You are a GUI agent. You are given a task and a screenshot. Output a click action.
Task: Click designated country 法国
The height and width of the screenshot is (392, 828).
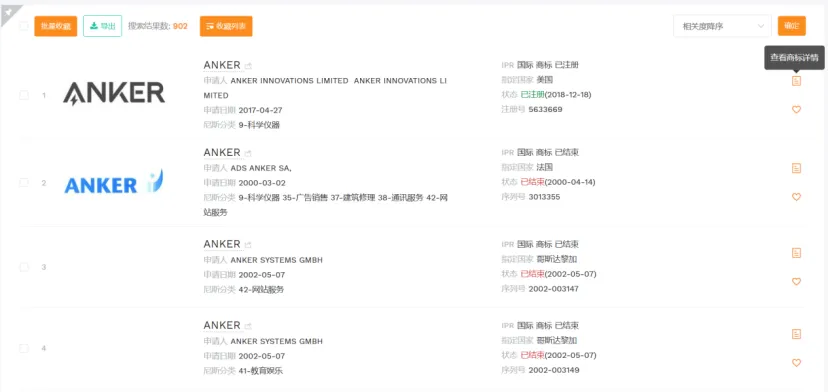click(544, 167)
